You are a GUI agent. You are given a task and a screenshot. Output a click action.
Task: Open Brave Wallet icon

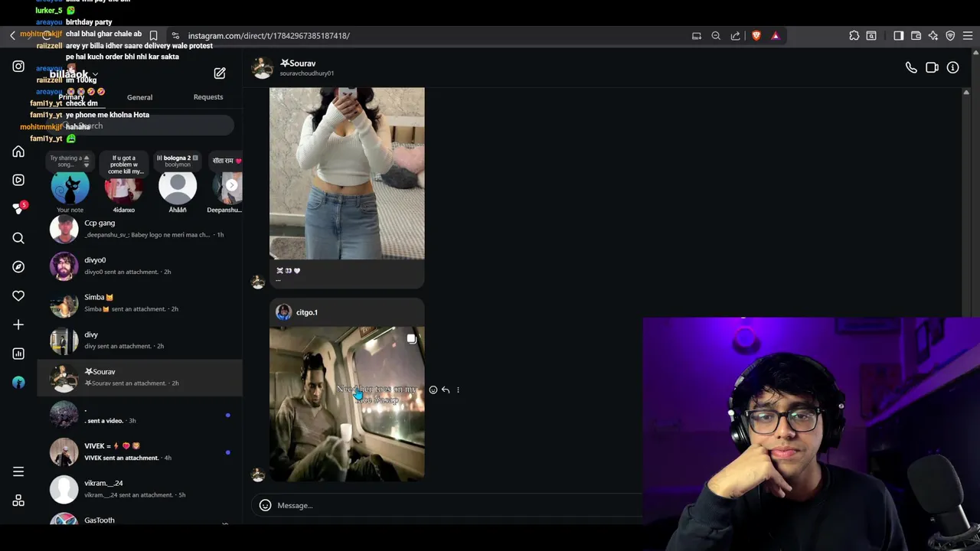[x=916, y=36]
